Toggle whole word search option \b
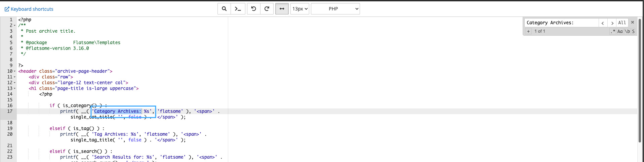The image size is (644, 162). pos(627,31)
